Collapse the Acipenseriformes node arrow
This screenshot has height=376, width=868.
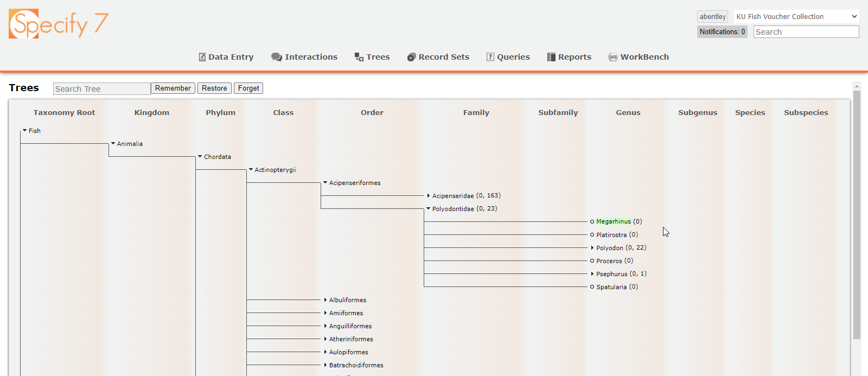(325, 183)
